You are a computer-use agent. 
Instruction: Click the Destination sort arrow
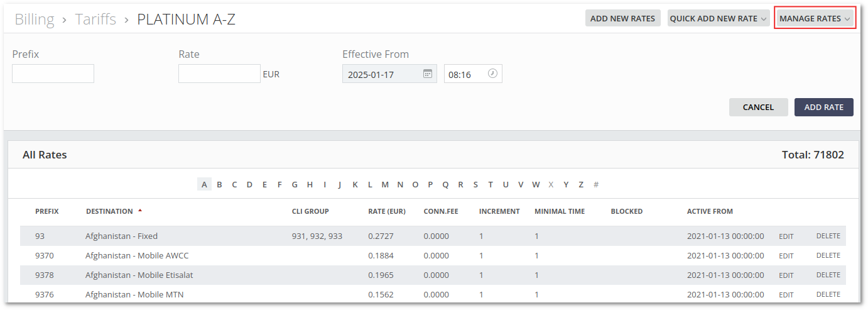point(140,211)
